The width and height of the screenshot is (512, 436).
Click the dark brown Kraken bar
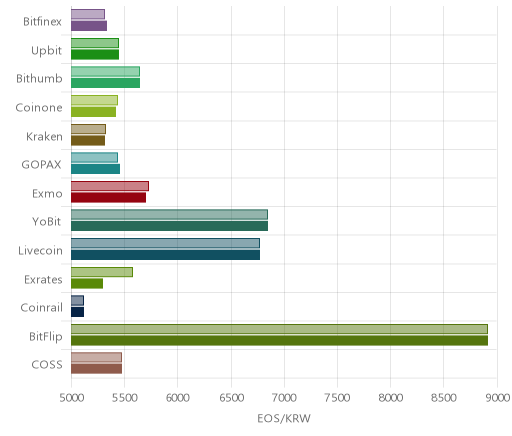coord(88,140)
